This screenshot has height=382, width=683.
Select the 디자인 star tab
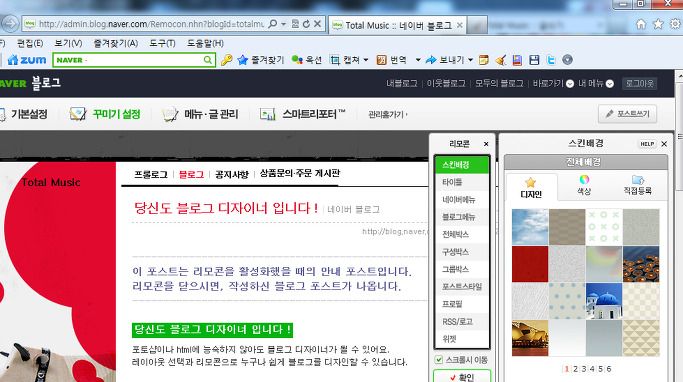[531, 188]
